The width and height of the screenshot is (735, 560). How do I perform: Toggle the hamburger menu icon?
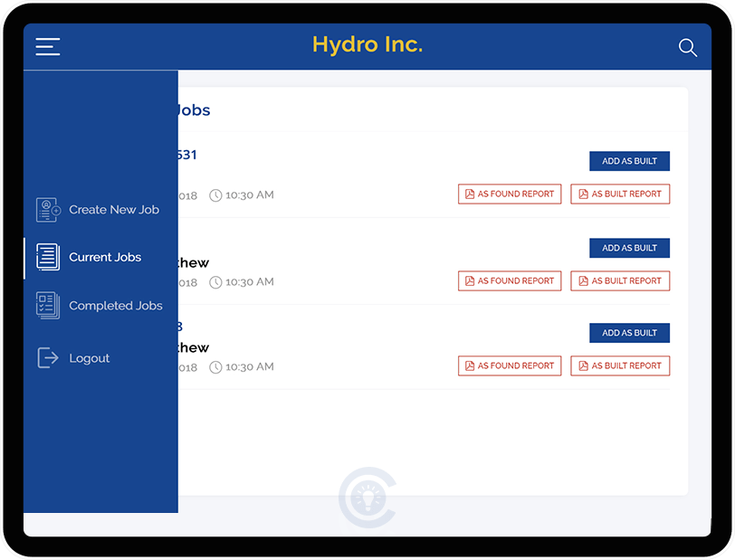[x=48, y=47]
